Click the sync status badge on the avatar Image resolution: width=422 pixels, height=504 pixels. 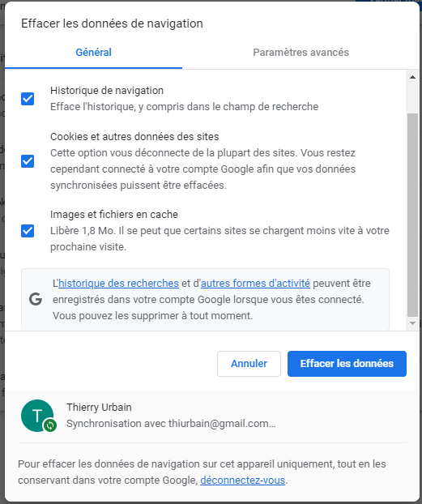point(50,425)
